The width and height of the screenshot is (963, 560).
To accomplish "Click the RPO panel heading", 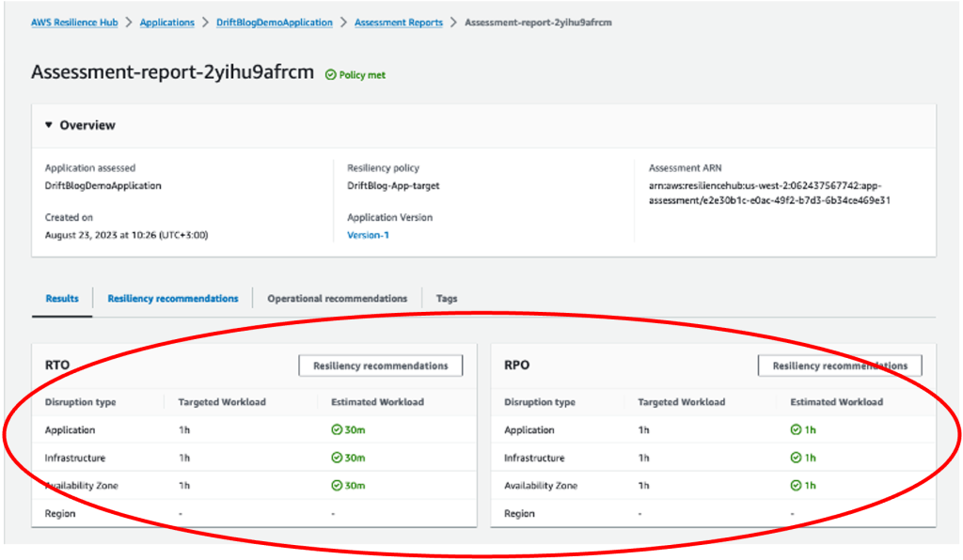I will (x=516, y=365).
